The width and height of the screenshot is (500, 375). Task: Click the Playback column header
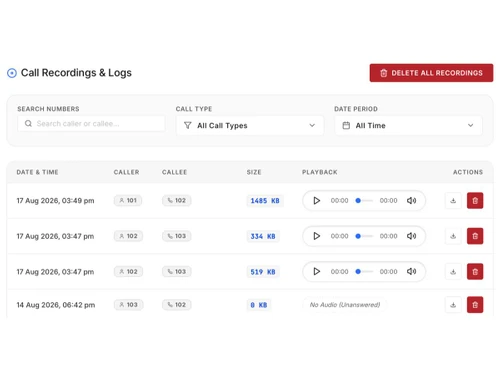click(x=320, y=172)
